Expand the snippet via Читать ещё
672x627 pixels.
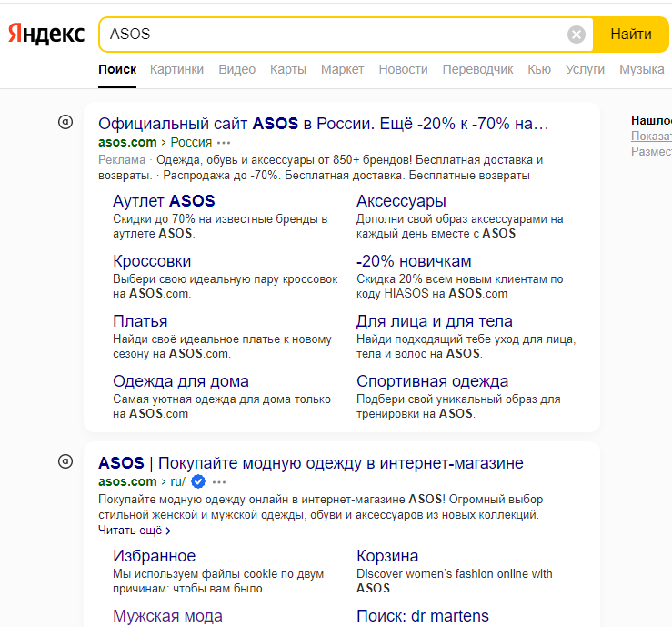135,530
